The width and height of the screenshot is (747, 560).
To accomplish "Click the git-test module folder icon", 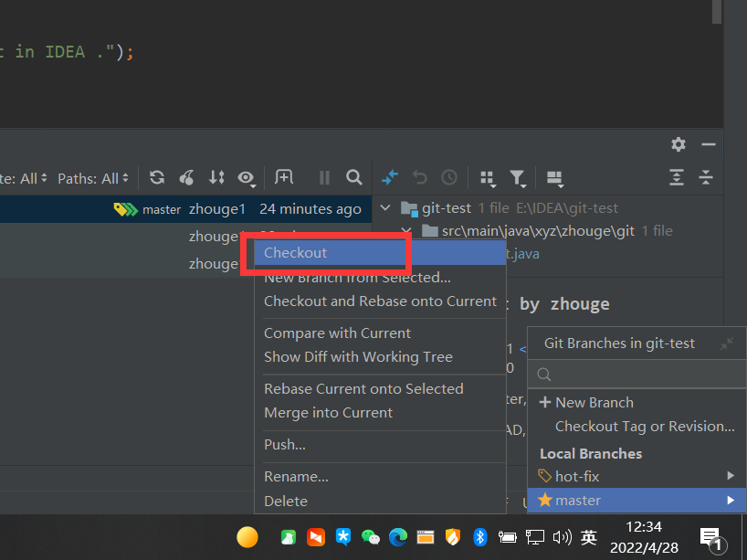I will [409, 209].
